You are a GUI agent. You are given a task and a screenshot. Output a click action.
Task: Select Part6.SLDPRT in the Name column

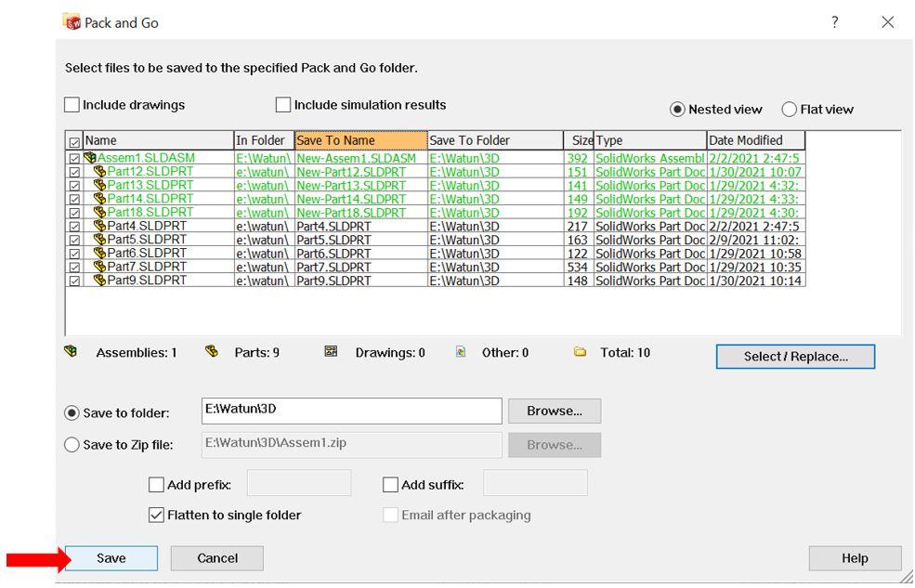coord(147,253)
